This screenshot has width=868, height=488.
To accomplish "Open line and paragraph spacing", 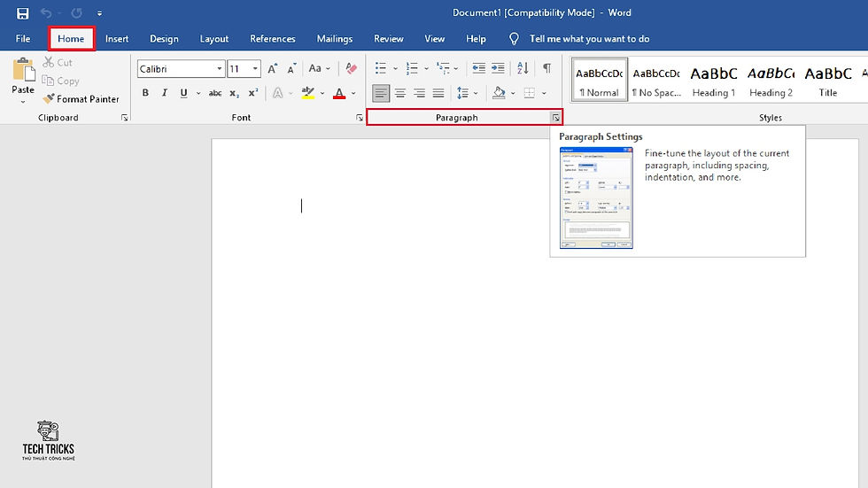I will click(x=462, y=93).
